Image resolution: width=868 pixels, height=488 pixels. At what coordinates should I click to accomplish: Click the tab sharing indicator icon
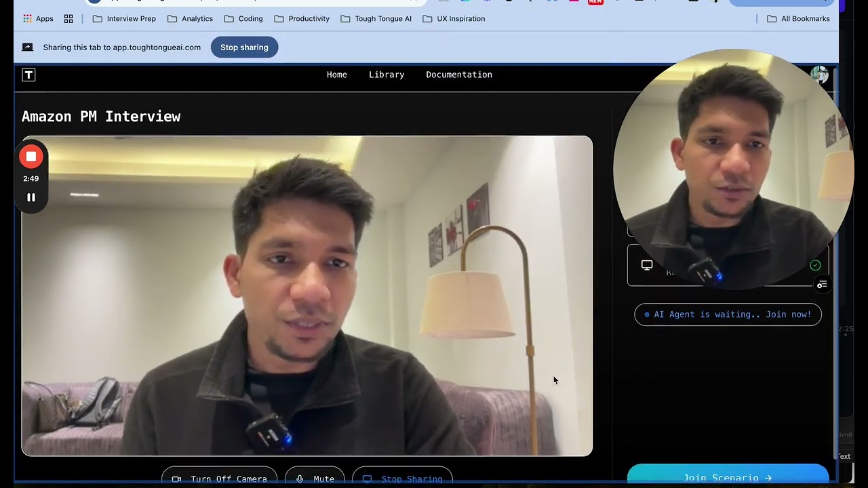[x=28, y=47]
